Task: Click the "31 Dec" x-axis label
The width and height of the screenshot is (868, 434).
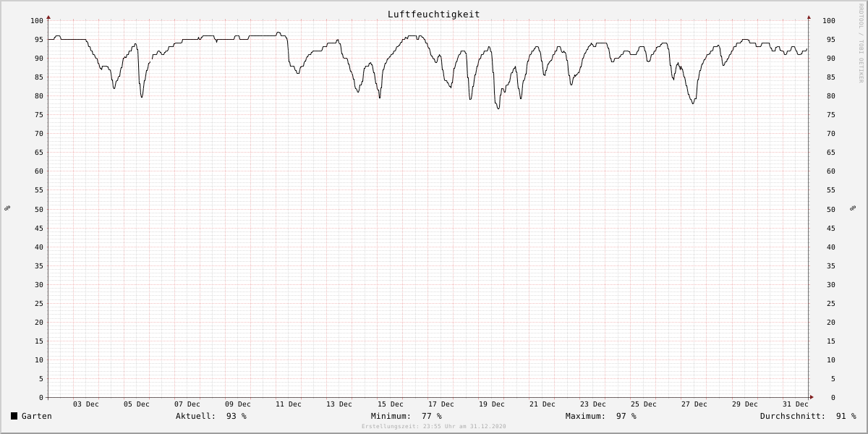Action: [x=796, y=404]
